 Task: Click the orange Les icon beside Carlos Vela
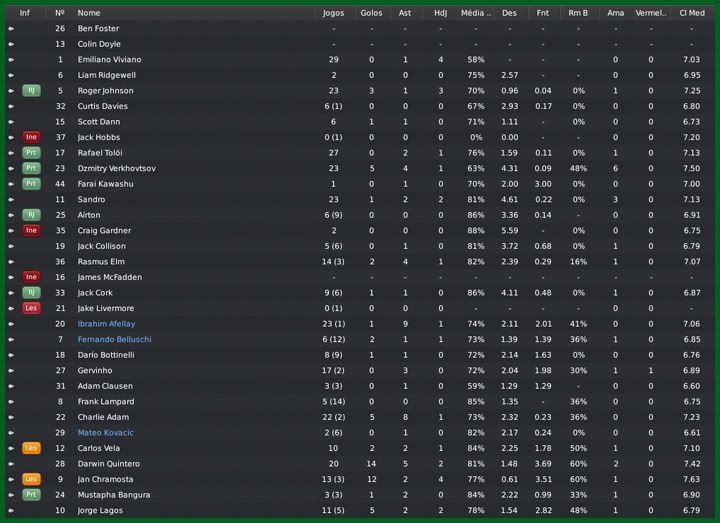pos(31,448)
